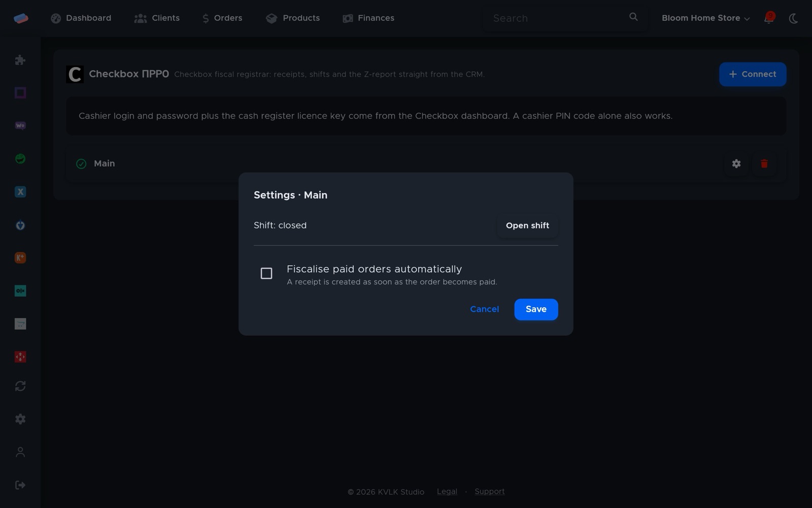Click the green check status icon by Main
The height and width of the screenshot is (508, 812).
(81, 164)
